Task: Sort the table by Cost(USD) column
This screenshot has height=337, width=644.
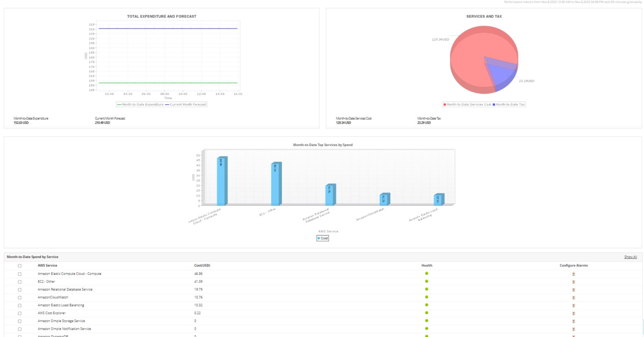Action: (x=202, y=265)
